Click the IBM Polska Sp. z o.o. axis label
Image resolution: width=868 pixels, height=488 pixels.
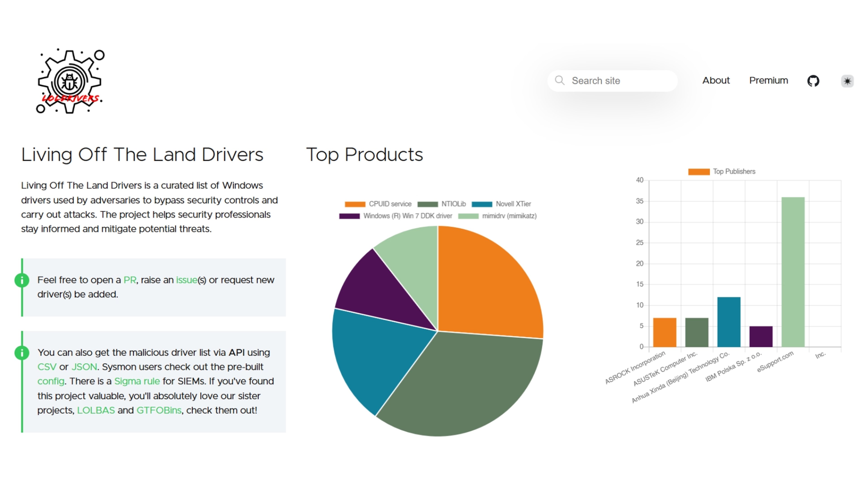click(x=733, y=366)
